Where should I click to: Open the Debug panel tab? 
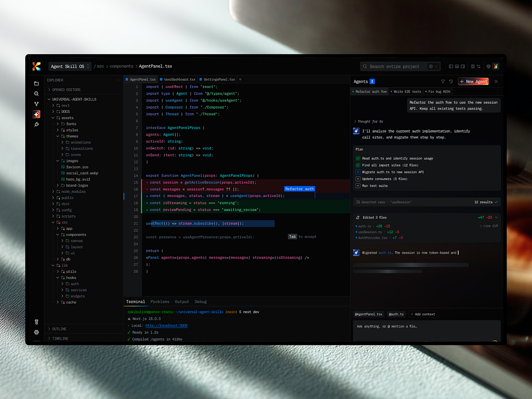tap(200, 302)
